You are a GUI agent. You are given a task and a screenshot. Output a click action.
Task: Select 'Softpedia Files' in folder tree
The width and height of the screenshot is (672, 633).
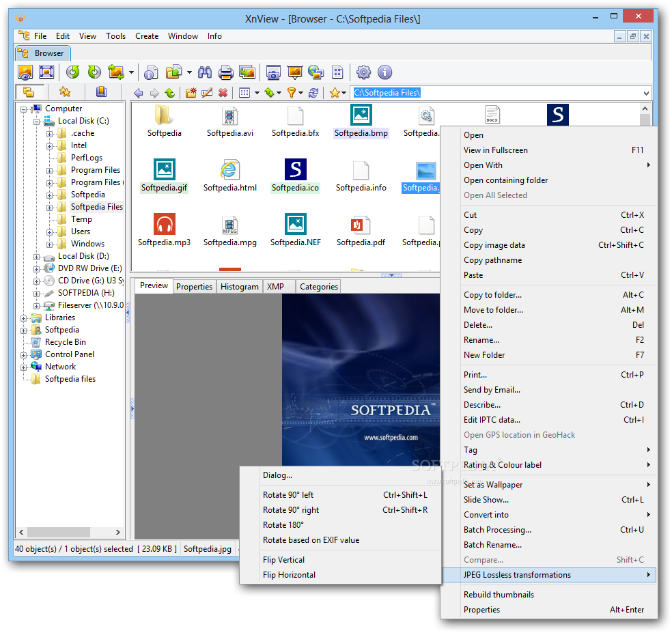click(97, 207)
